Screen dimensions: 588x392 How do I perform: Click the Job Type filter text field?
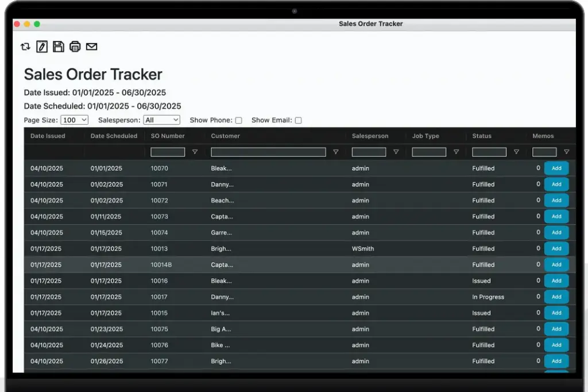click(x=429, y=152)
